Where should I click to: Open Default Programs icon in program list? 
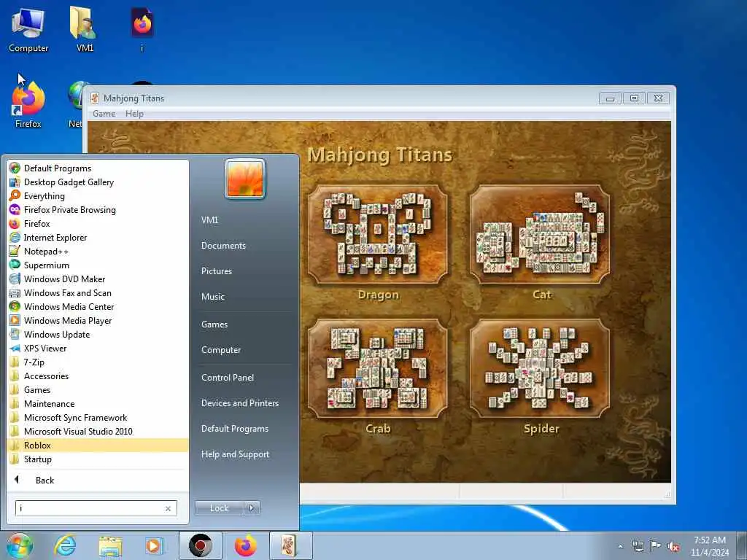tap(15, 168)
